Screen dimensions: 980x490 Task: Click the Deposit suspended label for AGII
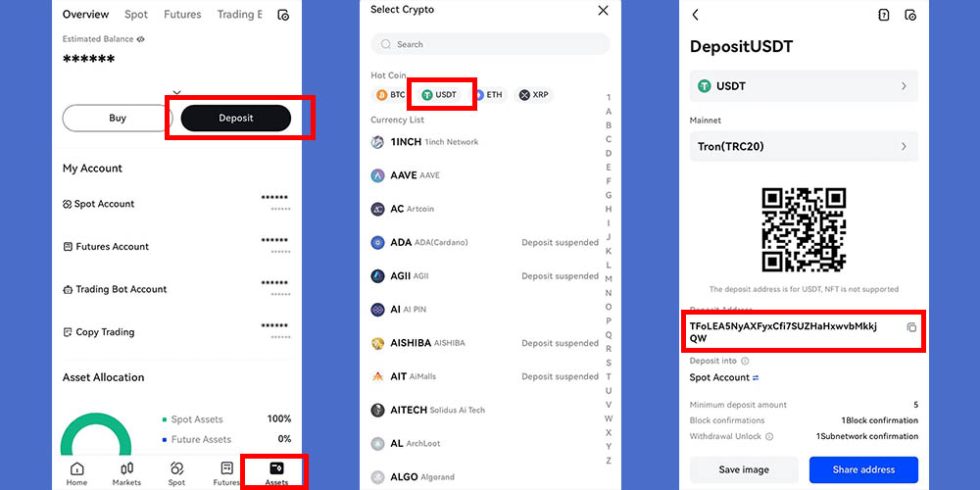560,275
